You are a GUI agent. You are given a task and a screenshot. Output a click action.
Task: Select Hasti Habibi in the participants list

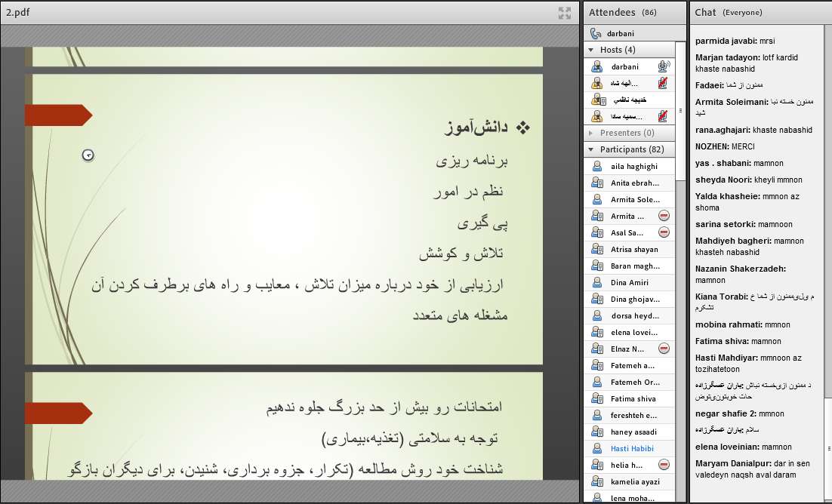click(x=632, y=448)
